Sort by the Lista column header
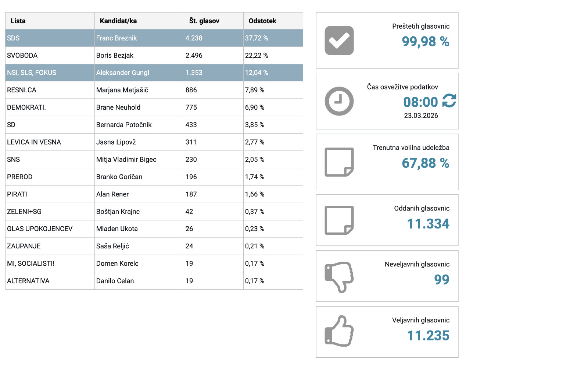Viewport: 588px width, 368px height. [18, 21]
